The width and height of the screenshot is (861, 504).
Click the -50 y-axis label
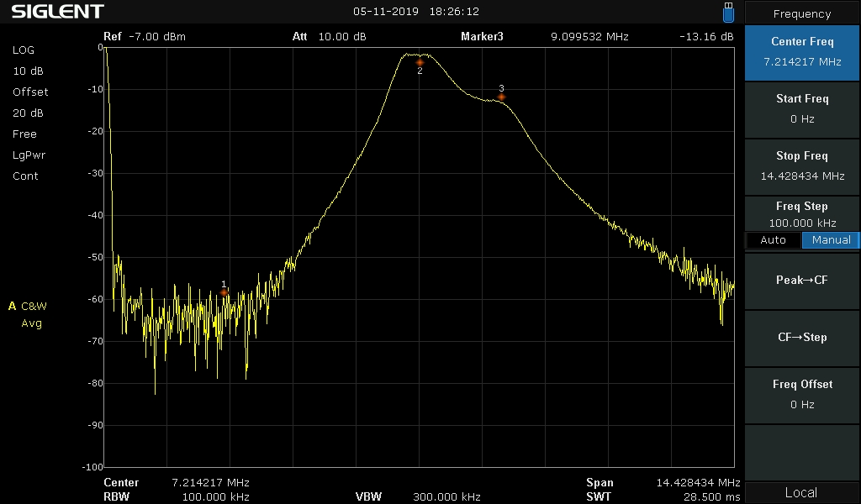click(96, 257)
